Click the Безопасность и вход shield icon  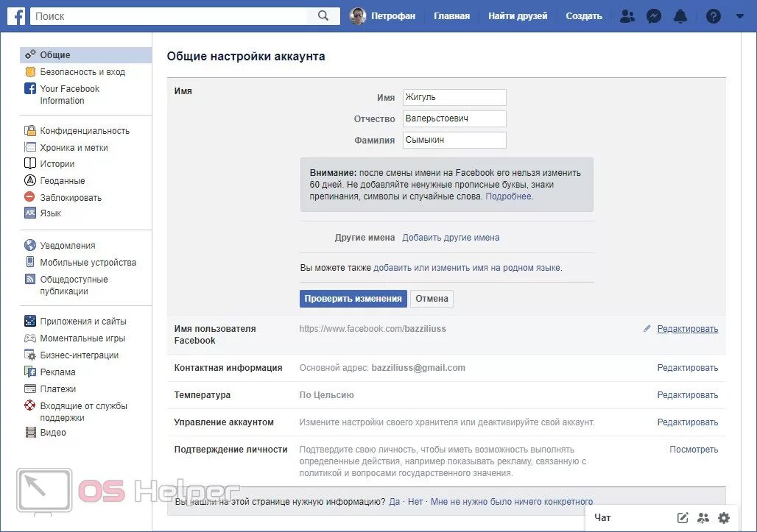point(30,72)
